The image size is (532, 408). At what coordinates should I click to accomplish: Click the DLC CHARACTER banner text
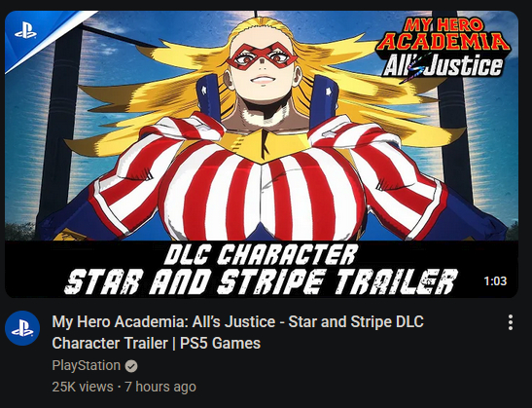[x=261, y=254]
